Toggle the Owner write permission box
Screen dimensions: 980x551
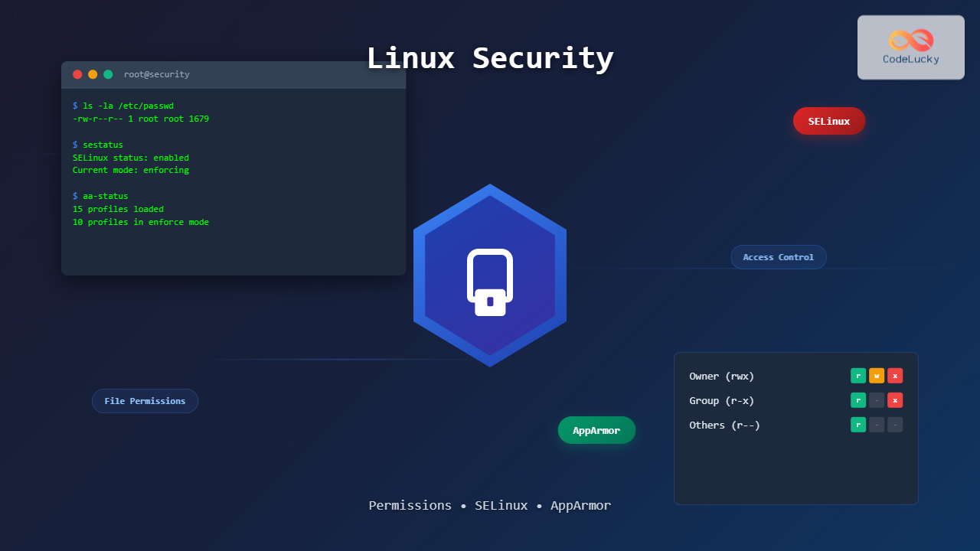[877, 376]
